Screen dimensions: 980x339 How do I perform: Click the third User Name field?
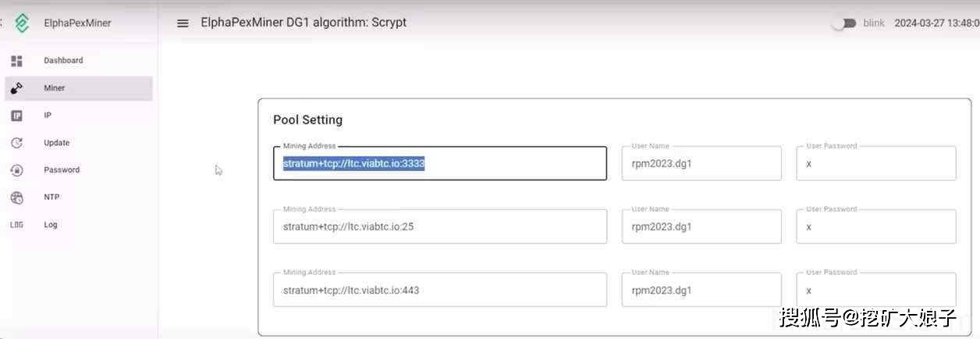pyautogui.click(x=701, y=291)
